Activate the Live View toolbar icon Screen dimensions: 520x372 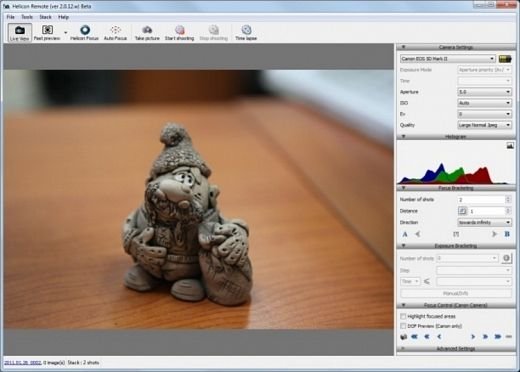coord(20,33)
